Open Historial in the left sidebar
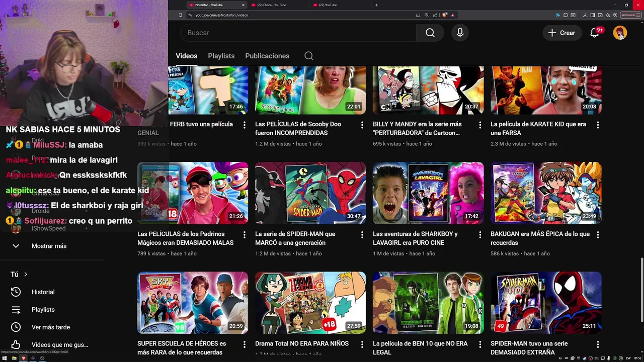This screenshot has width=644, height=362. (43, 292)
